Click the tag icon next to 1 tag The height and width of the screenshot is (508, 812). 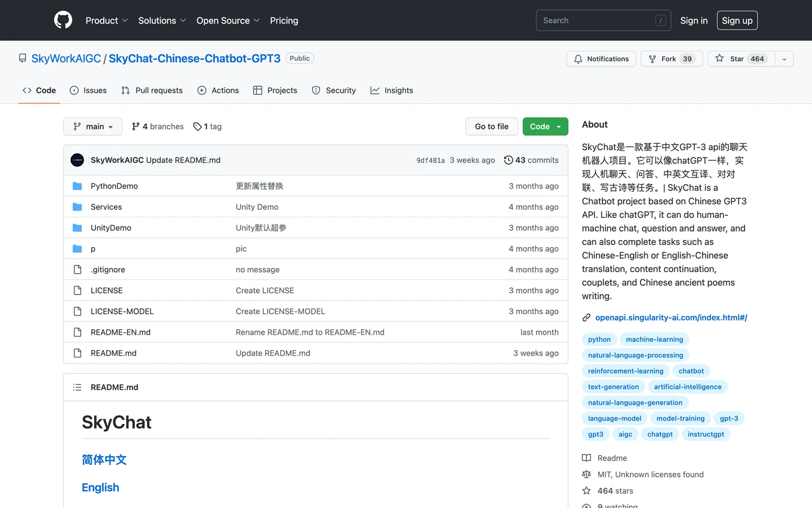point(197,126)
